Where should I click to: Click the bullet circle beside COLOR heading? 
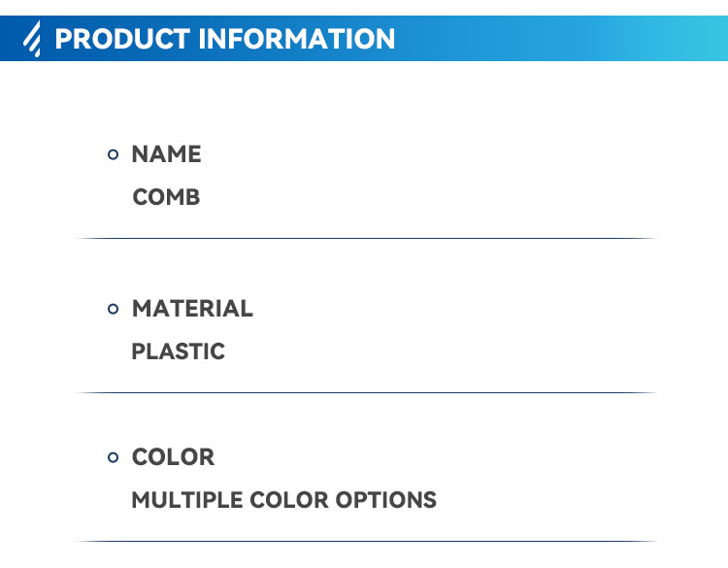[113, 457]
